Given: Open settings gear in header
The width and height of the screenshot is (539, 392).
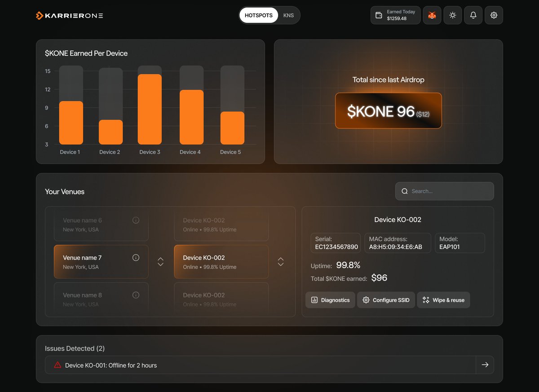Looking at the screenshot, I should tap(494, 15).
